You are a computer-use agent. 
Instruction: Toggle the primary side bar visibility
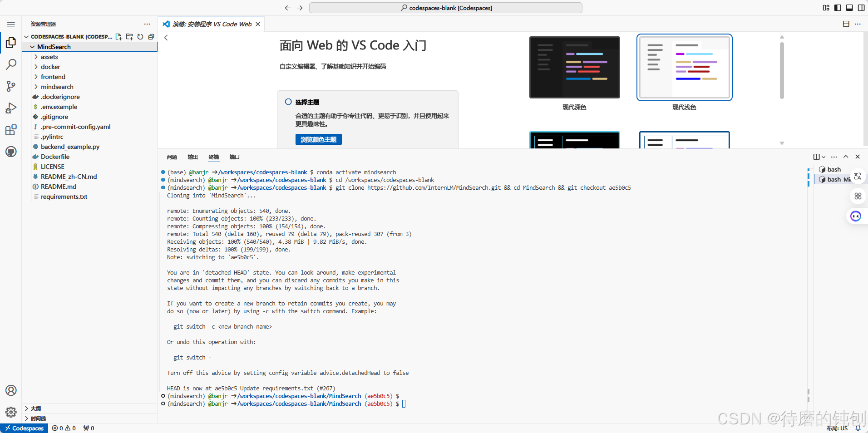click(838, 8)
